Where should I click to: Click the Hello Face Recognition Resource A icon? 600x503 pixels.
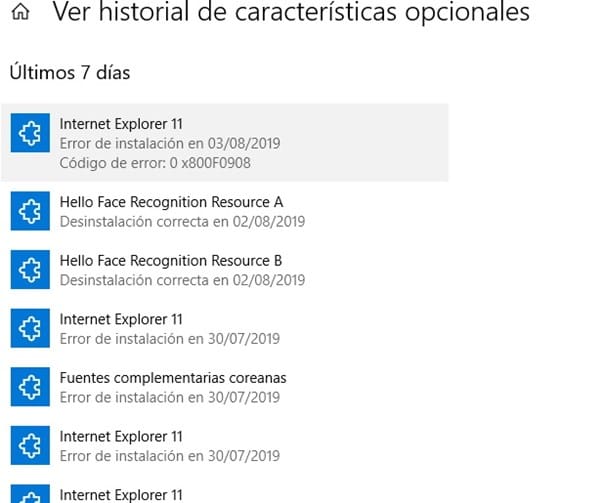29,211
